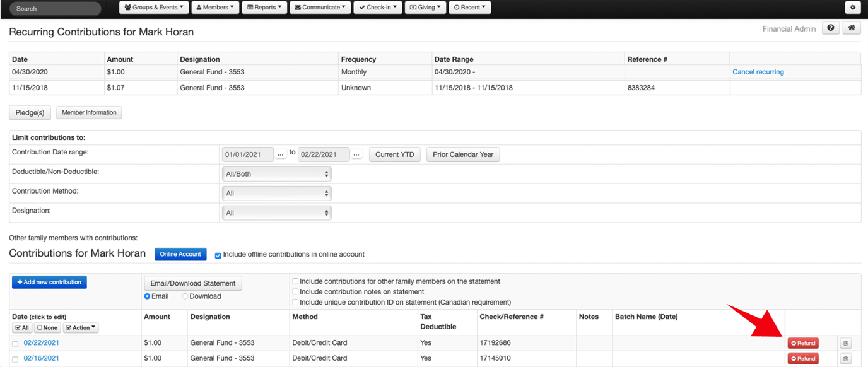Delete the 02/22/2021 contribution with trash icon
This screenshot has width=868, height=367.
pyautogui.click(x=845, y=342)
